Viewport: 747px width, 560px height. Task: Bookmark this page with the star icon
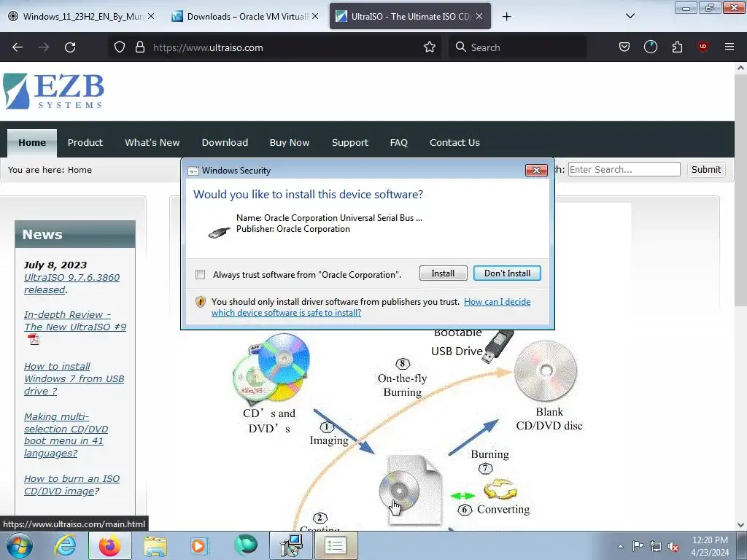pos(429,47)
